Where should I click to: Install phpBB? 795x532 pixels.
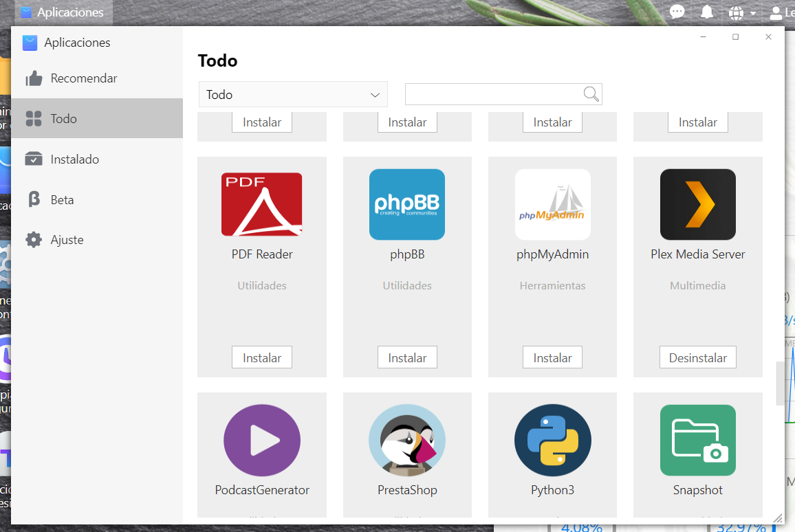[x=407, y=357]
